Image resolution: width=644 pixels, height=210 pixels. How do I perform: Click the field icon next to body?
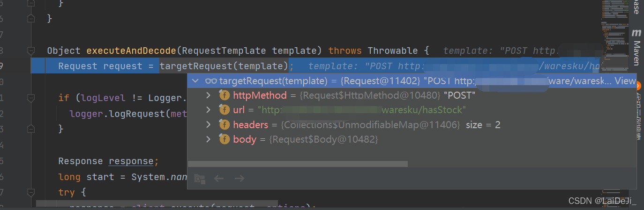225,139
